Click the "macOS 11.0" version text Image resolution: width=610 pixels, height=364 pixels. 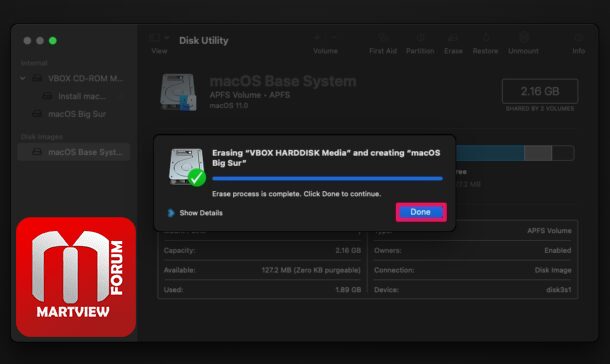click(229, 105)
